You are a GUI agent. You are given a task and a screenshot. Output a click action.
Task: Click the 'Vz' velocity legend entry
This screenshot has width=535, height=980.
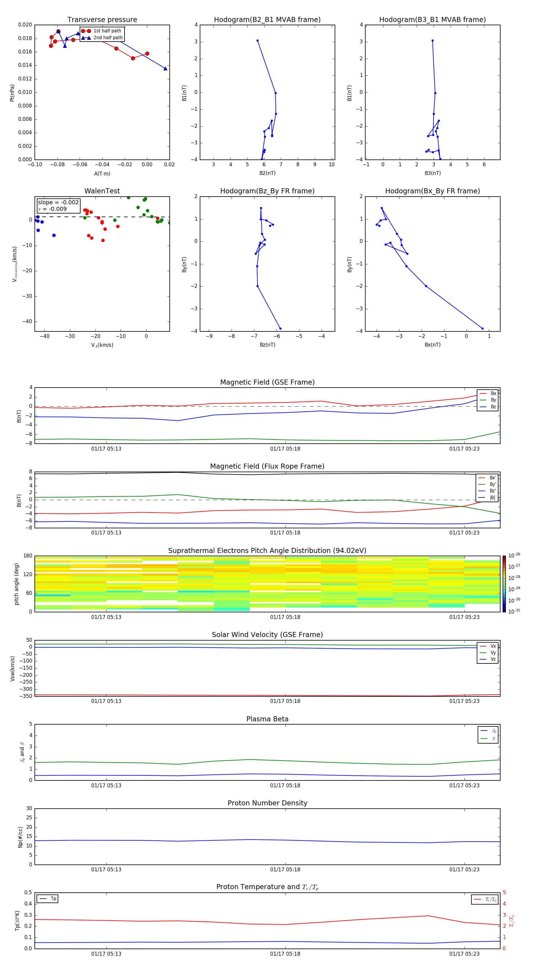point(488,659)
